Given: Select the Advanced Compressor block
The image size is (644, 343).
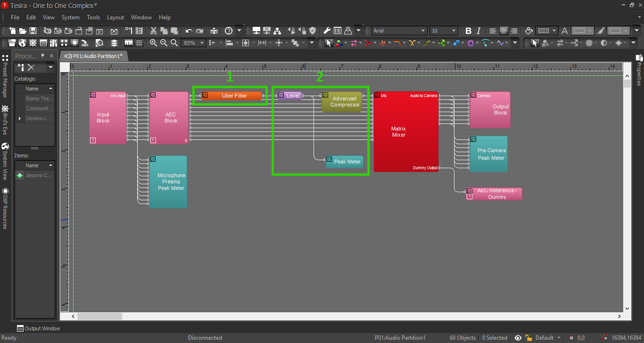Looking at the screenshot, I should coord(342,102).
